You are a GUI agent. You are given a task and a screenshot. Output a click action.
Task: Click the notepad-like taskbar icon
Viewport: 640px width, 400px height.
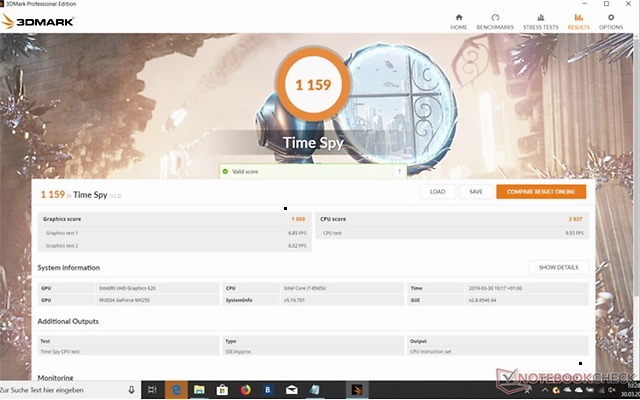[315, 390]
